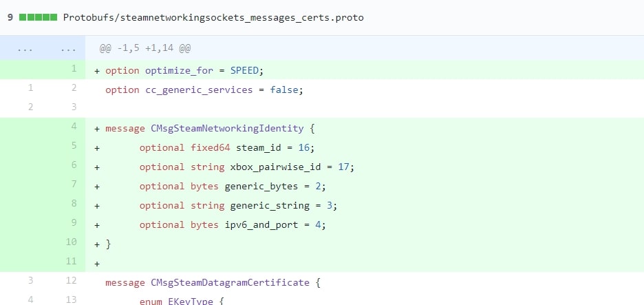Select old line number 3 beside line 12
This screenshot has height=305, width=644.
point(30,281)
